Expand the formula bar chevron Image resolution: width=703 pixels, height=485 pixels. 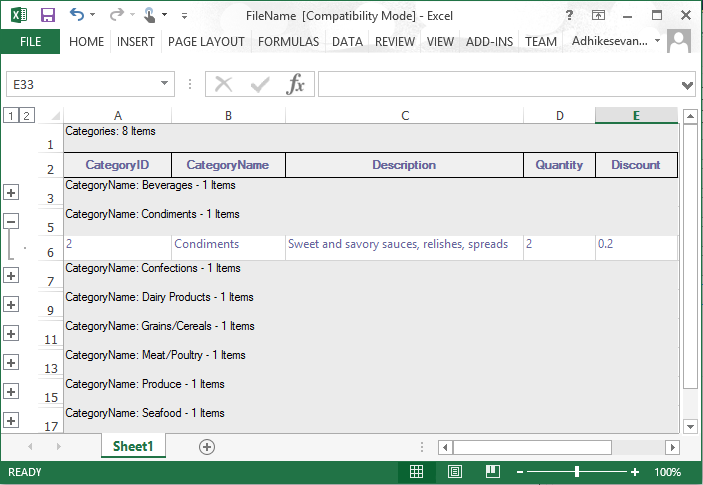coord(687,85)
